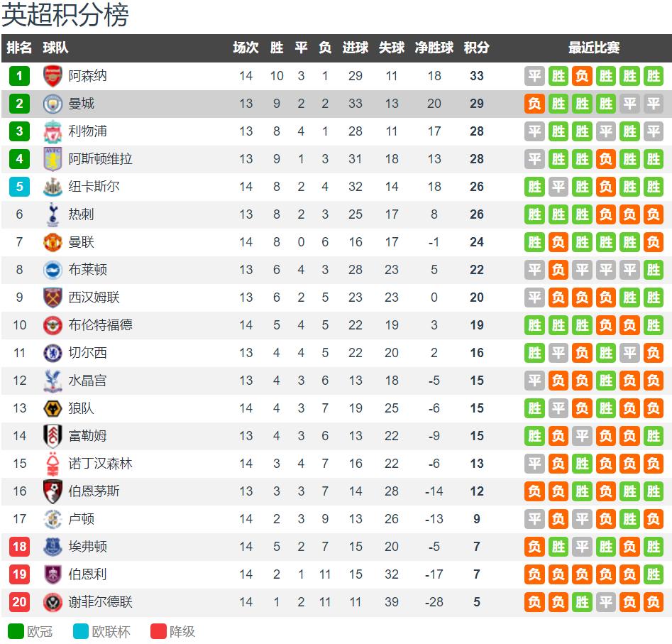Sort table by 净胜球 column header
Viewport: 672px width, 644px height.
[x=434, y=48]
